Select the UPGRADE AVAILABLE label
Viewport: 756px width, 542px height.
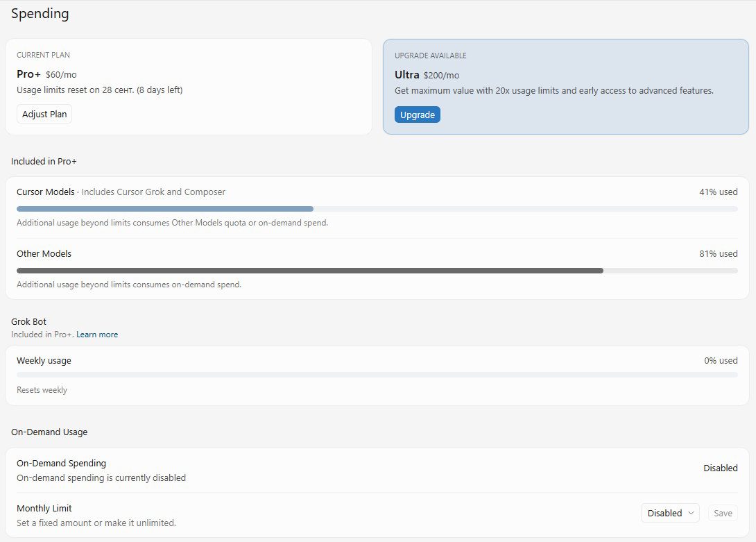coord(431,56)
